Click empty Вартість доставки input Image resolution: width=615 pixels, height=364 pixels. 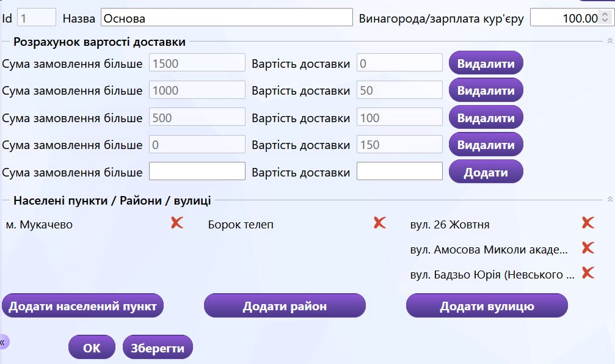(399, 172)
